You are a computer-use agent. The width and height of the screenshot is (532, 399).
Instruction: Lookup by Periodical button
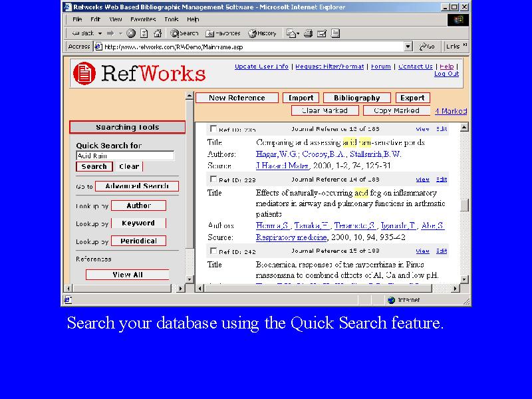[139, 241]
